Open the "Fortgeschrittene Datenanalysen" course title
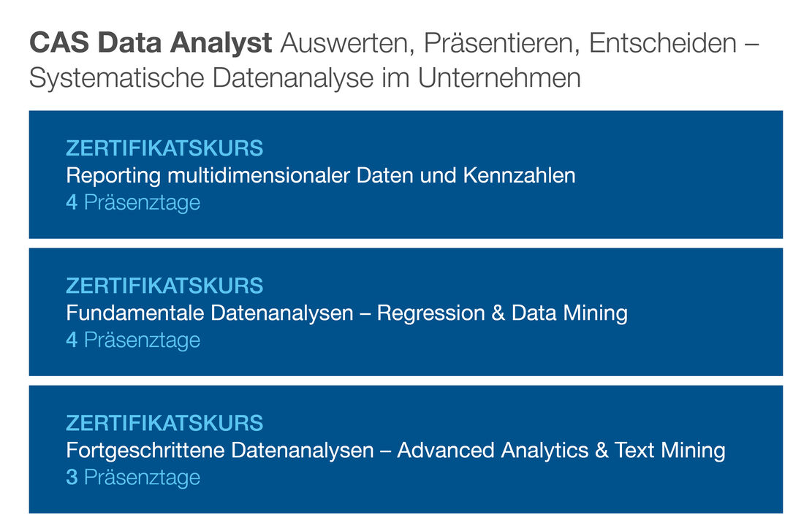This screenshot has width=812, height=531. coord(220,450)
